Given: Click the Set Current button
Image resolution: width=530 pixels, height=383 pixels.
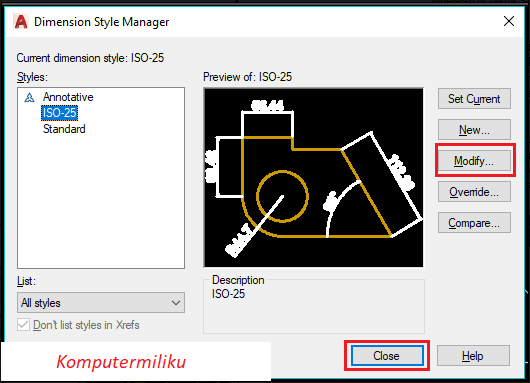Looking at the screenshot, I should point(474,99).
